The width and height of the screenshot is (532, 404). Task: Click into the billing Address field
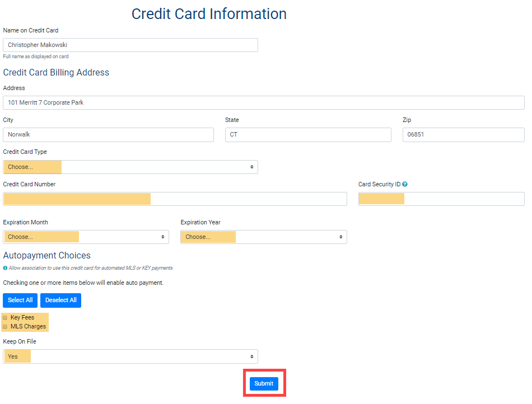(263, 103)
